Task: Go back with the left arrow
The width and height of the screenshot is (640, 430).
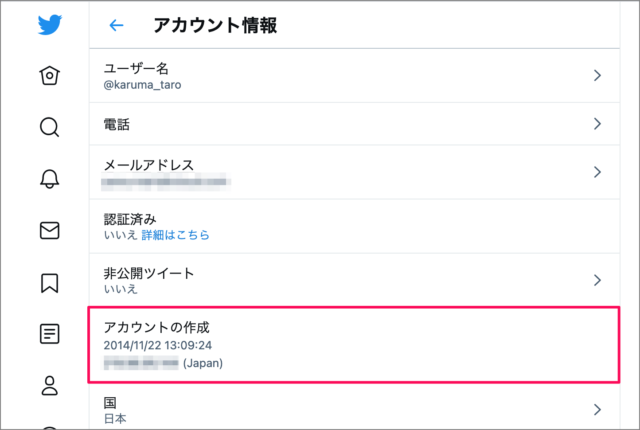Action: (117, 26)
